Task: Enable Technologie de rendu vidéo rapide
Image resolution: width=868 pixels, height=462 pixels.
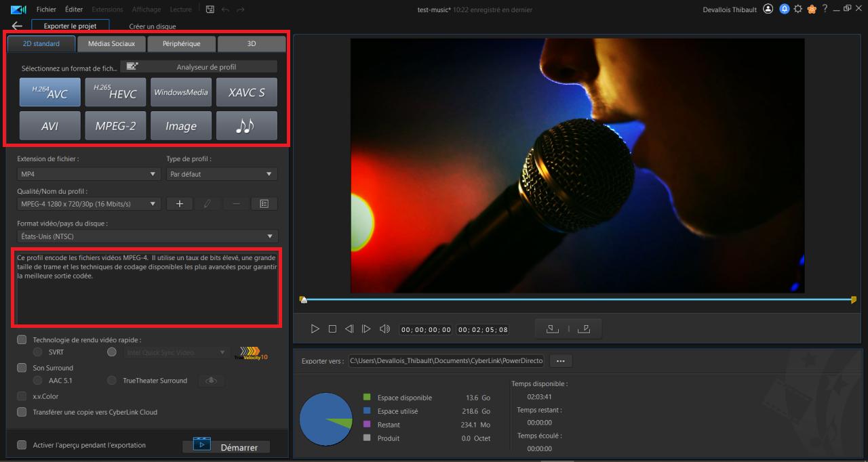Action: 22,339
